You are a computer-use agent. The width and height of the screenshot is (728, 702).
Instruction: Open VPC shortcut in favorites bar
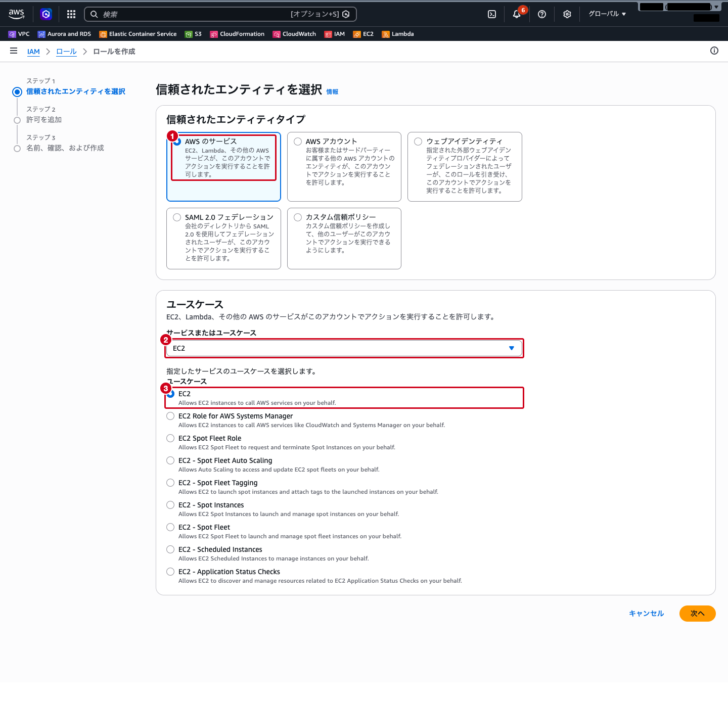(19, 34)
